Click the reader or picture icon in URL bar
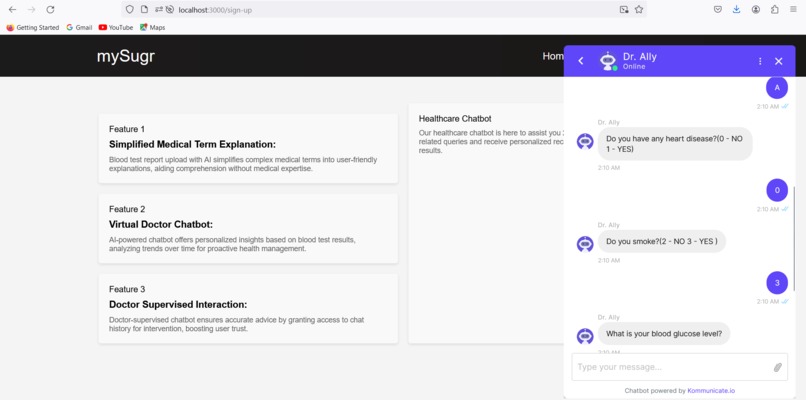Screen dimensions: 806x400 pyautogui.click(x=624, y=9)
